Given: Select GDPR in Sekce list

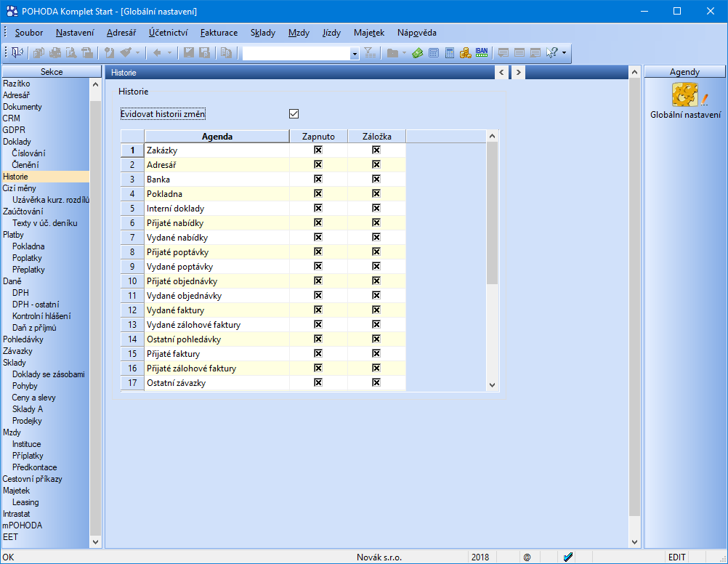Looking at the screenshot, I should click(14, 129).
